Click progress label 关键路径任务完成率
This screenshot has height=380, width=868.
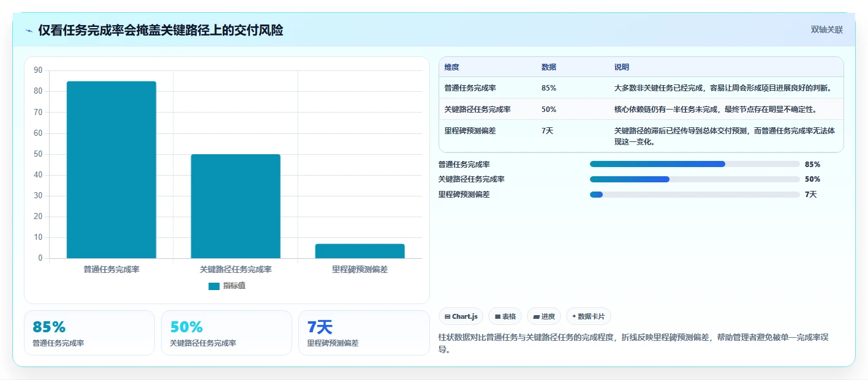pos(472,179)
